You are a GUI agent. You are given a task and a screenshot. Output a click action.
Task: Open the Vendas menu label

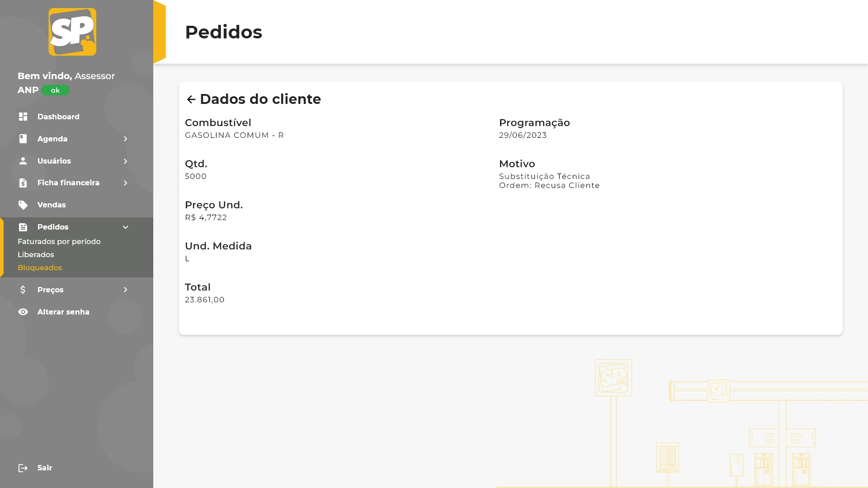point(52,205)
